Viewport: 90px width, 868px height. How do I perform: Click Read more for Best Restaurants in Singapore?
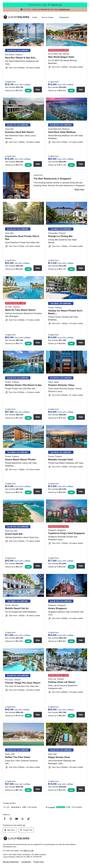coord(79,189)
